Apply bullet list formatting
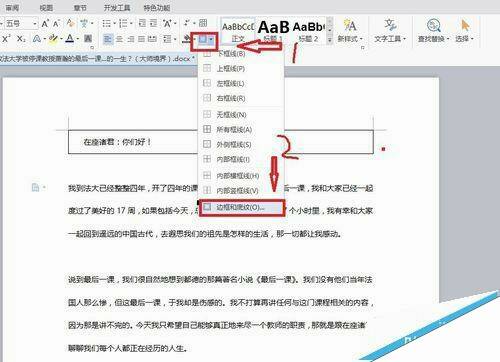500x362 pixels. coord(106,24)
